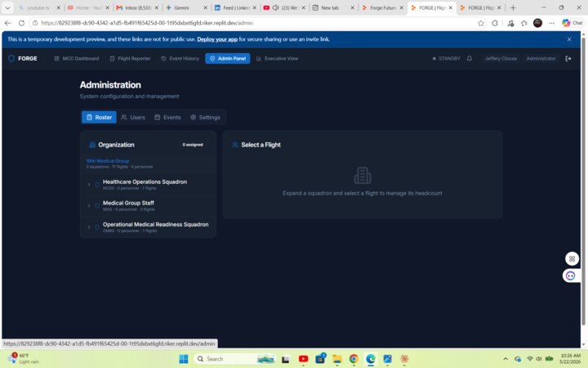Open the weather widget showing 66°F
Viewport: 588px width, 368px height.
(23, 359)
